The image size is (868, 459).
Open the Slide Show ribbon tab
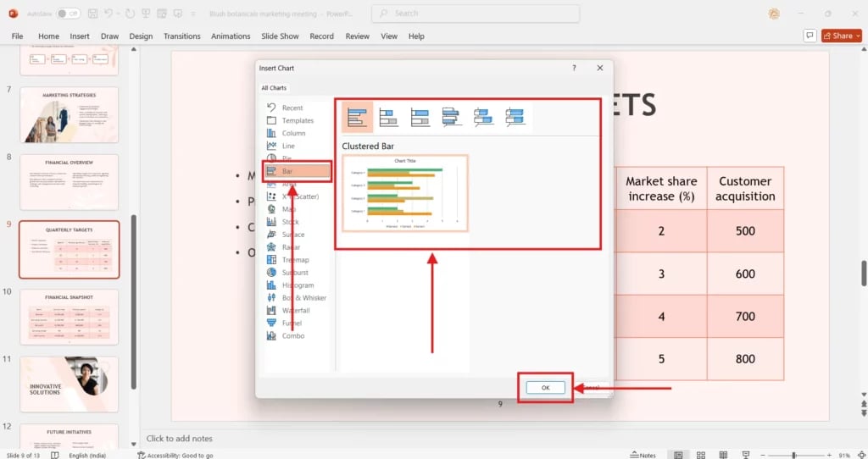280,36
